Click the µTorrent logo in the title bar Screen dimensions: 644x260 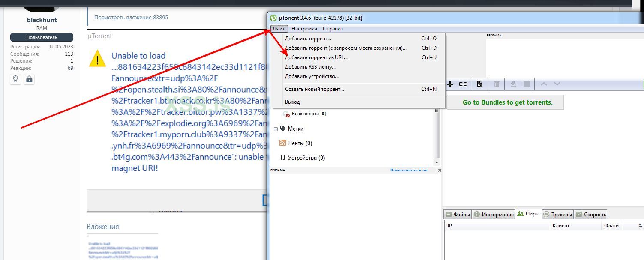[273, 18]
